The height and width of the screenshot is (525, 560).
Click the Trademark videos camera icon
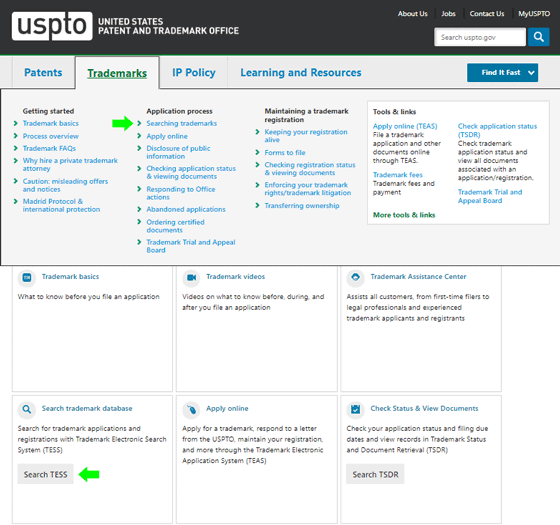(x=191, y=277)
